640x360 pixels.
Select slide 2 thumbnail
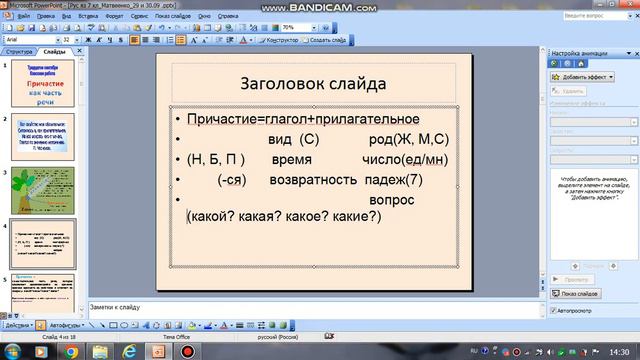(x=43, y=137)
